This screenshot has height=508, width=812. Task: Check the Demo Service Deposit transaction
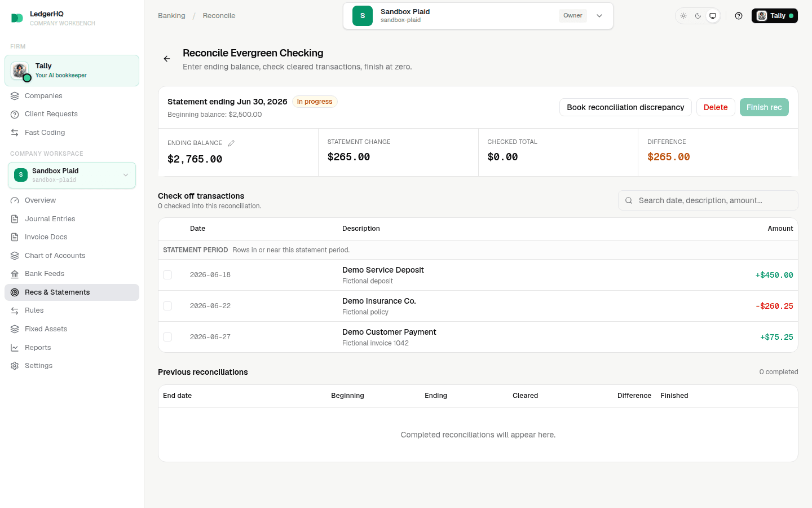pos(167,275)
